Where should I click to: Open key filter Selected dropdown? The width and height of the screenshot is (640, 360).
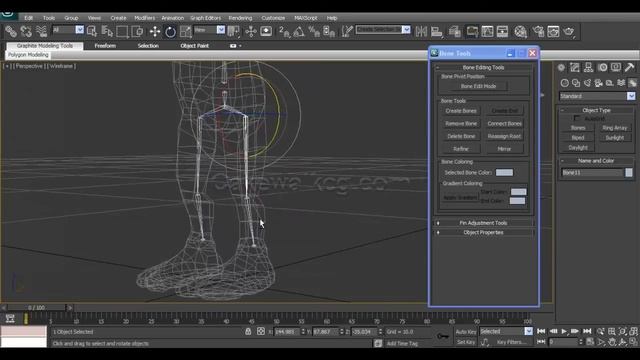tap(506, 331)
